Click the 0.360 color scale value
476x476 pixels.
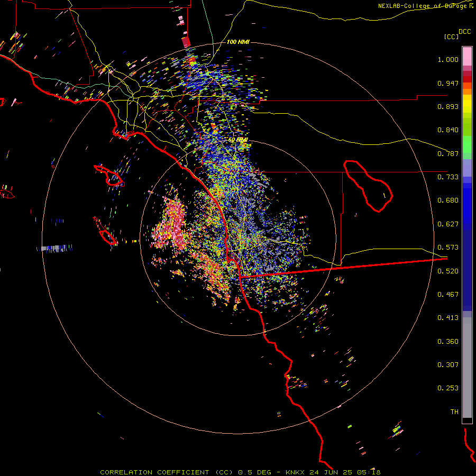click(448, 342)
